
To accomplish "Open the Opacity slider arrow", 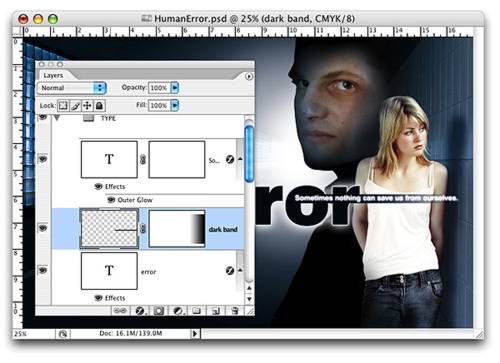I will [x=175, y=88].
